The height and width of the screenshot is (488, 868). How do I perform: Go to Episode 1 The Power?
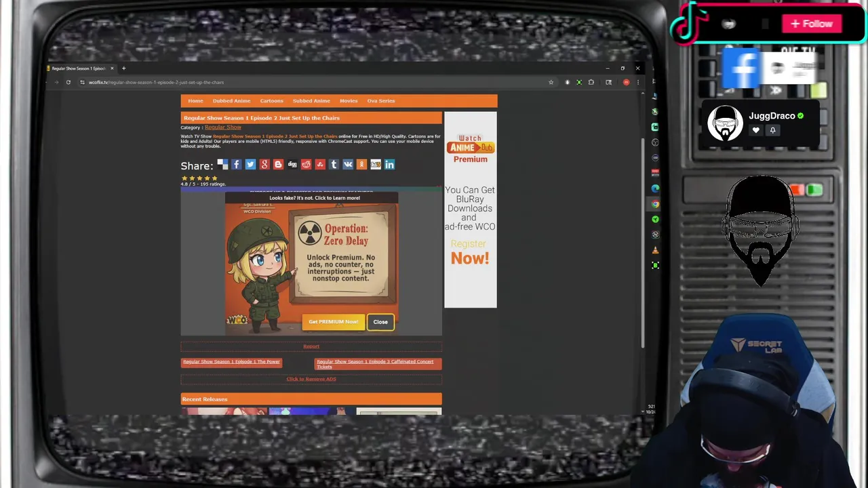pyautogui.click(x=231, y=362)
